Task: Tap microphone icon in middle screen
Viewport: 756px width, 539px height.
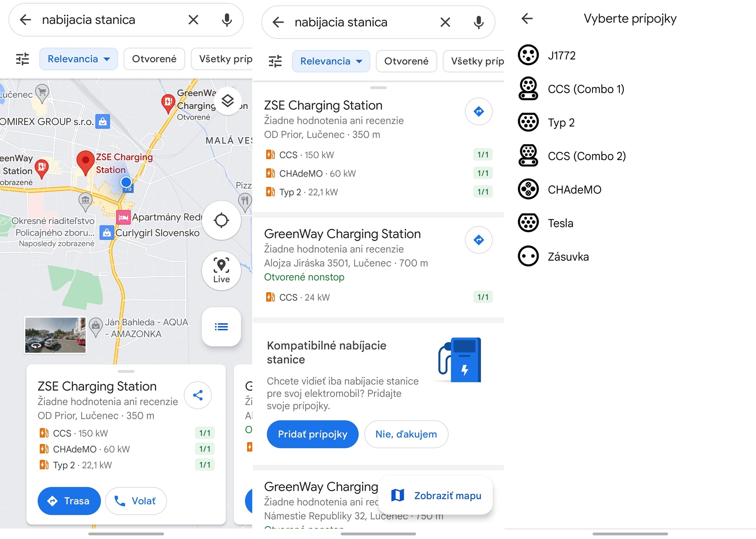Action: tap(479, 22)
